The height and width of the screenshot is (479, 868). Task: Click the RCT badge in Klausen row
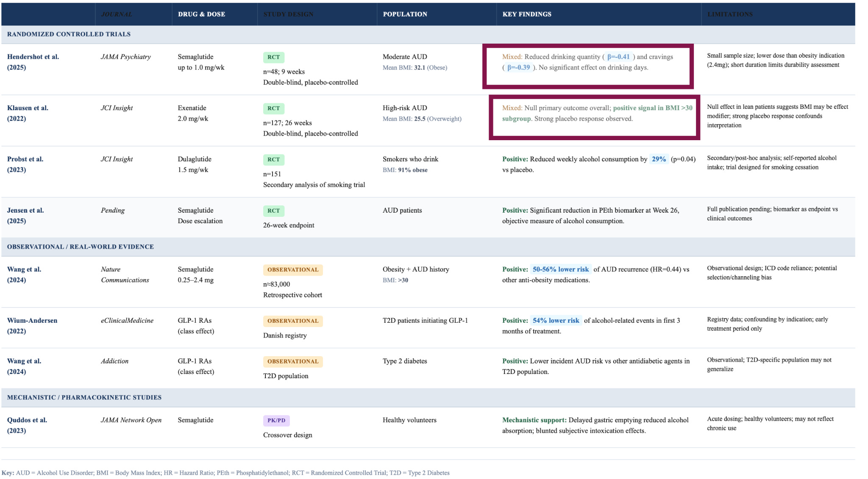pyautogui.click(x=273, y=108)
